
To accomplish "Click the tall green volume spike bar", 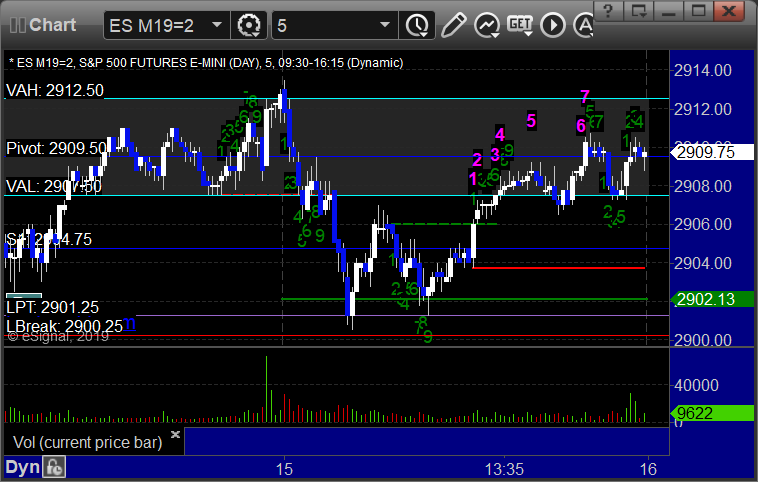I will 266,389.
